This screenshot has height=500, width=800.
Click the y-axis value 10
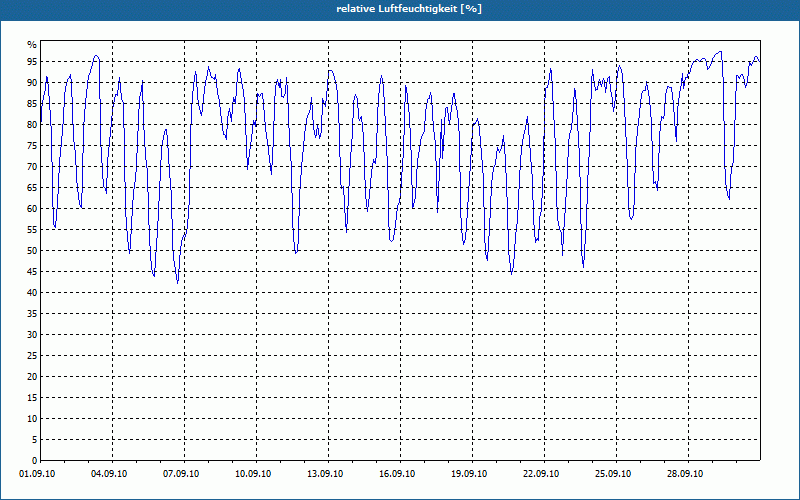[x=32, y=418]
